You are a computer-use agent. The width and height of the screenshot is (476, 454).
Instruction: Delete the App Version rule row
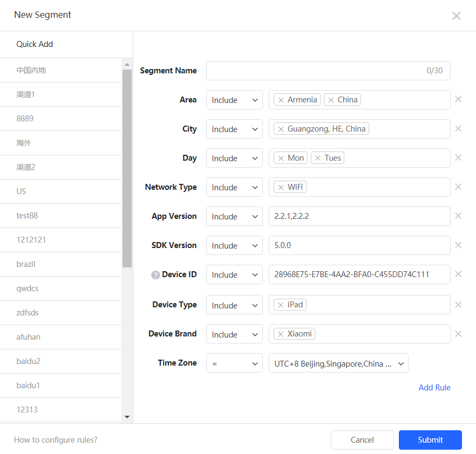coord(458,216)
